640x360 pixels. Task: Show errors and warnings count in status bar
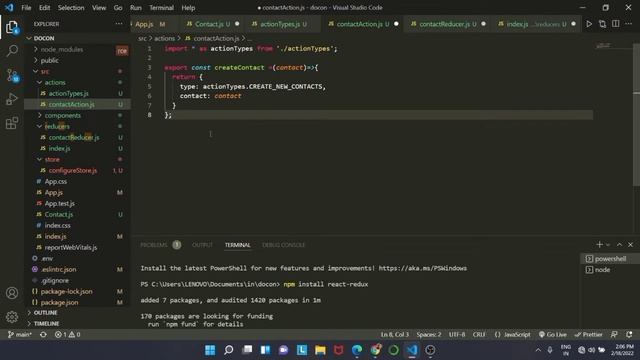[x=68, y=334]
